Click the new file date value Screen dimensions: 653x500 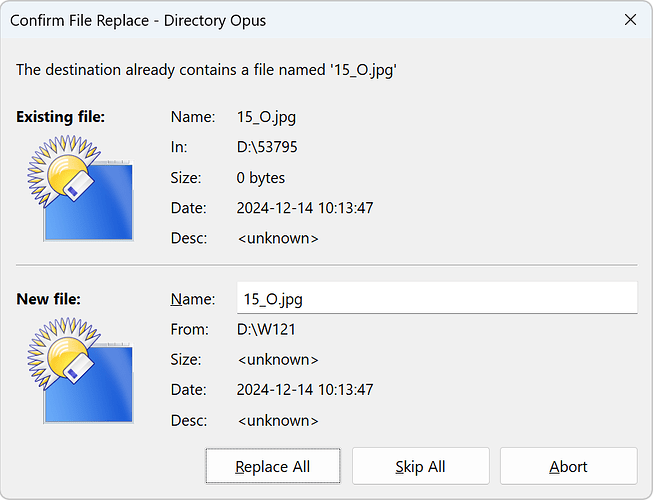(305, 390)
